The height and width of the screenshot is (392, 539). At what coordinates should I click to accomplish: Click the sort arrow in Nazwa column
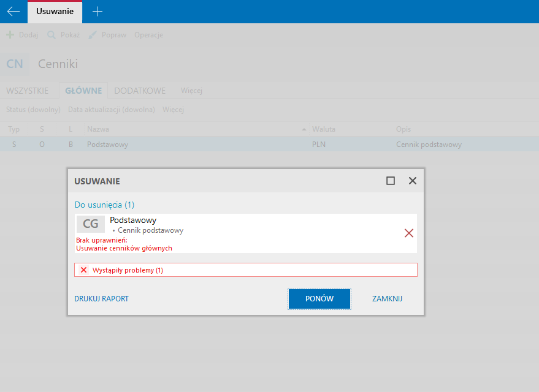click(x=304, y=129)
